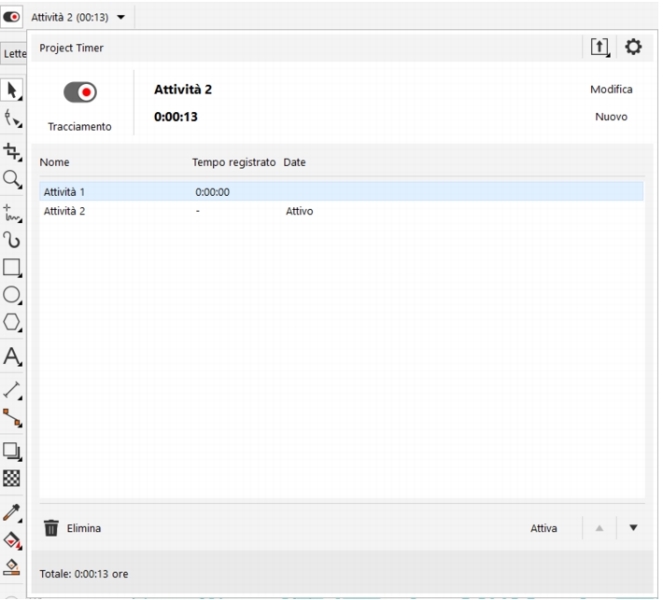Select the Pick tool arrow

coord(13,90)
